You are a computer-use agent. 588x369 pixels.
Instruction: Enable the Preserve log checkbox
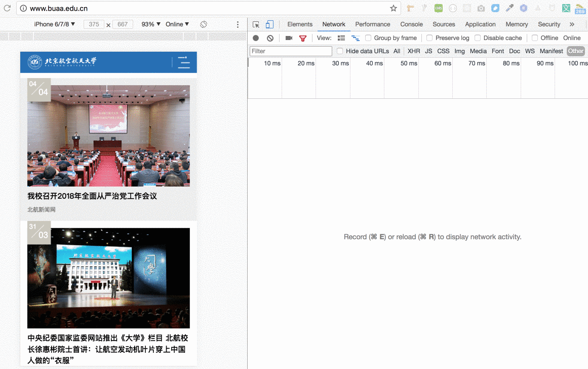(429, 38)
